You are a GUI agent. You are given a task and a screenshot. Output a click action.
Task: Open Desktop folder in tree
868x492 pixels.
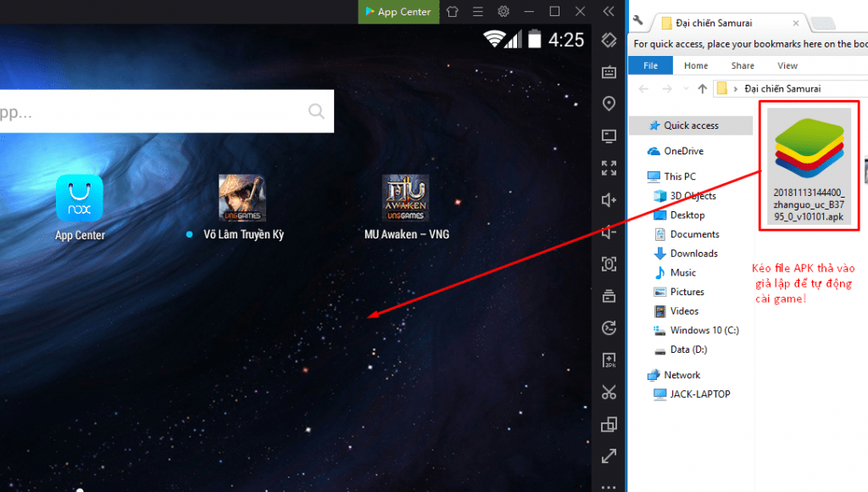(x=687, y=215)
